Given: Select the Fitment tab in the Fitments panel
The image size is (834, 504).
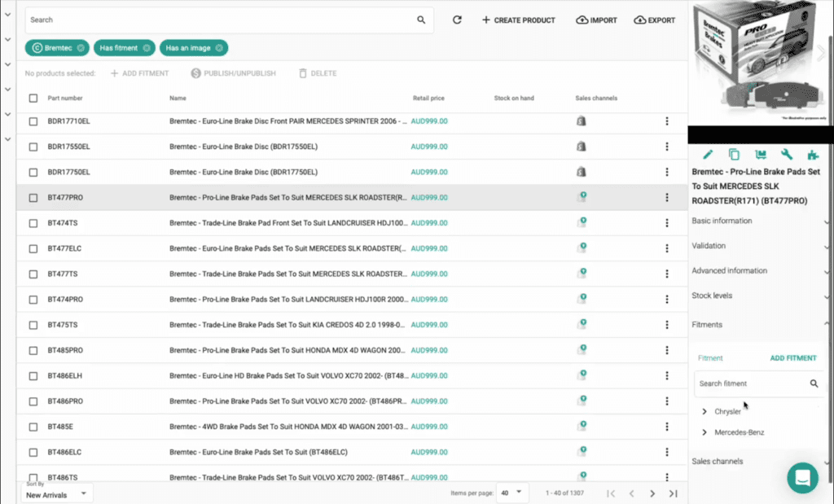Looking at the screenshot, I should (710, 357).
